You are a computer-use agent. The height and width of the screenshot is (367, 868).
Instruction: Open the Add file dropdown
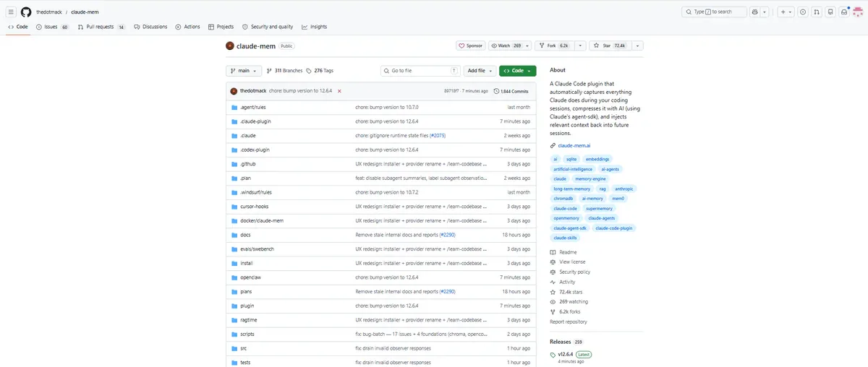coord(480,71)
